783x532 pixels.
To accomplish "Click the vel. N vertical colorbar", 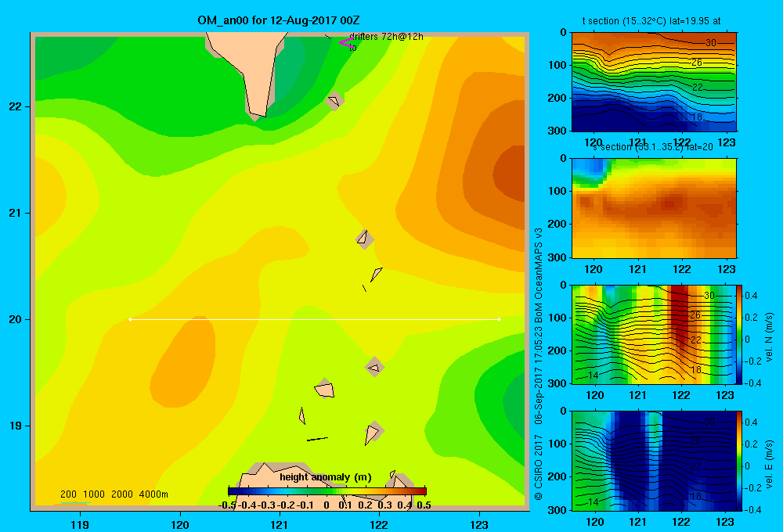I will pos(739,334).
